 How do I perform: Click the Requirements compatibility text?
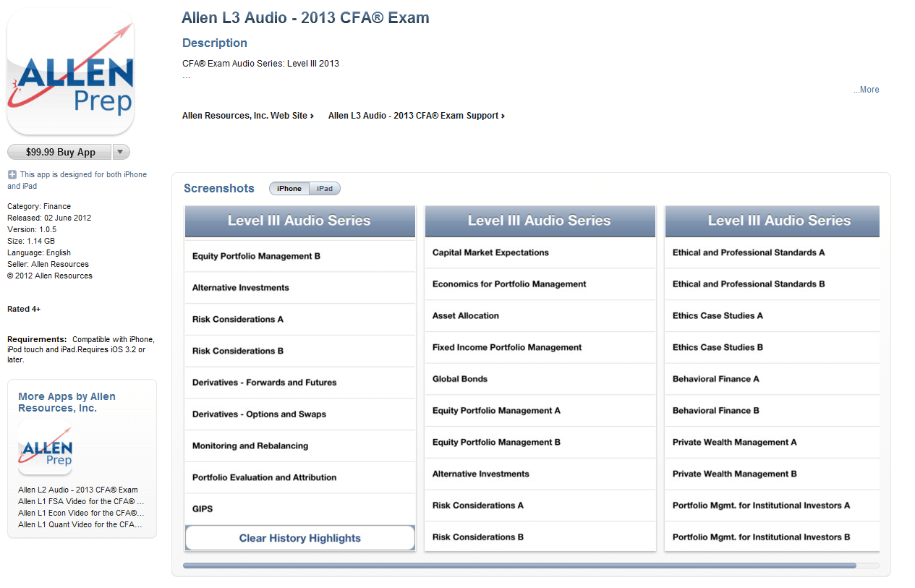point(81,349)
